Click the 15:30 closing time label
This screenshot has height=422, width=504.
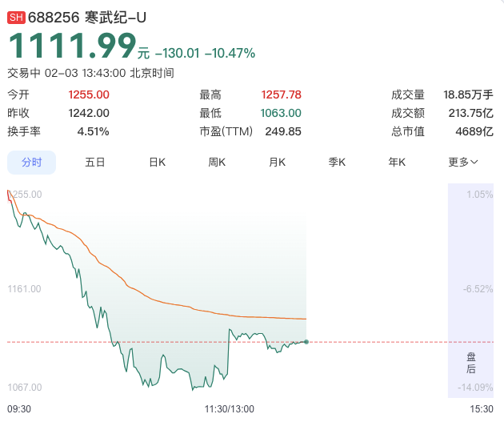(482, 408)
